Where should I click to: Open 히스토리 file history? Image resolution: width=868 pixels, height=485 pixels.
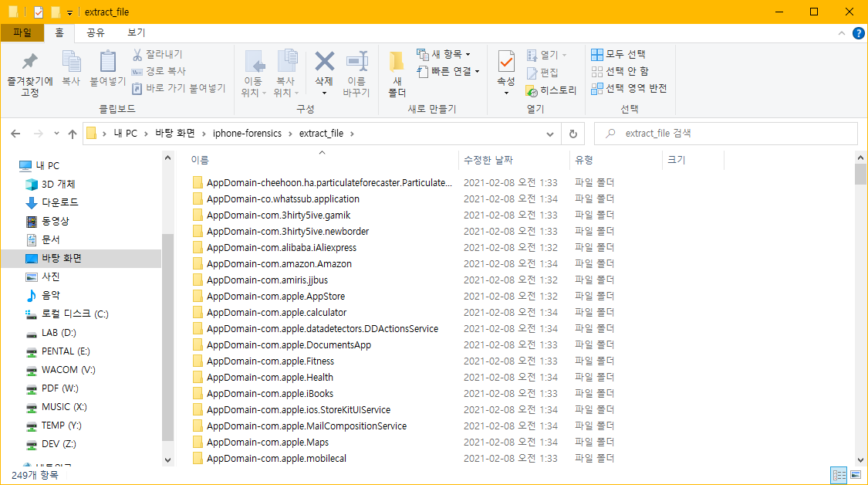(552, 90)
